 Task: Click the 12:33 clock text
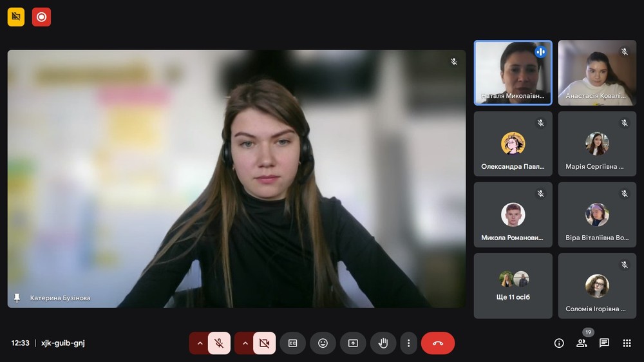click(20, 343)
